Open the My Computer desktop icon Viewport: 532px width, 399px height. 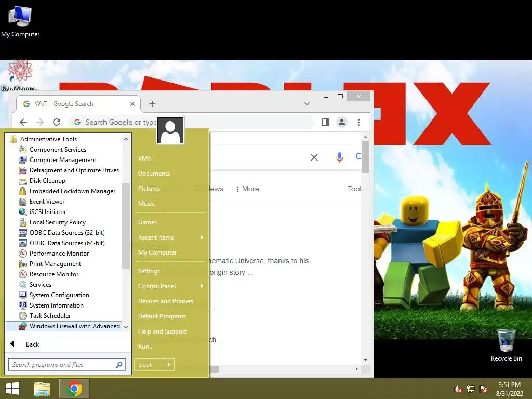pos(20,21)
